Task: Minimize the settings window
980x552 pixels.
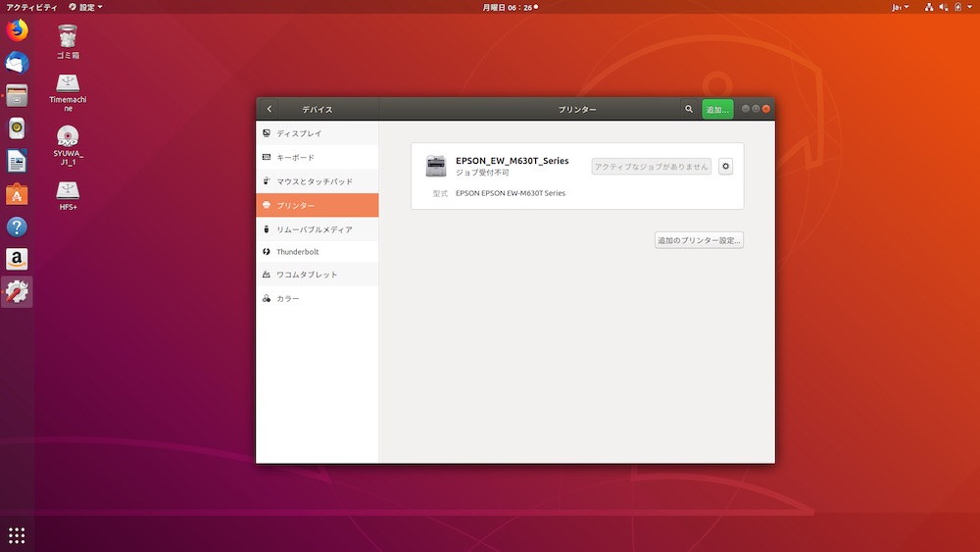Action: pyautogui.click(x=746, y=109)
